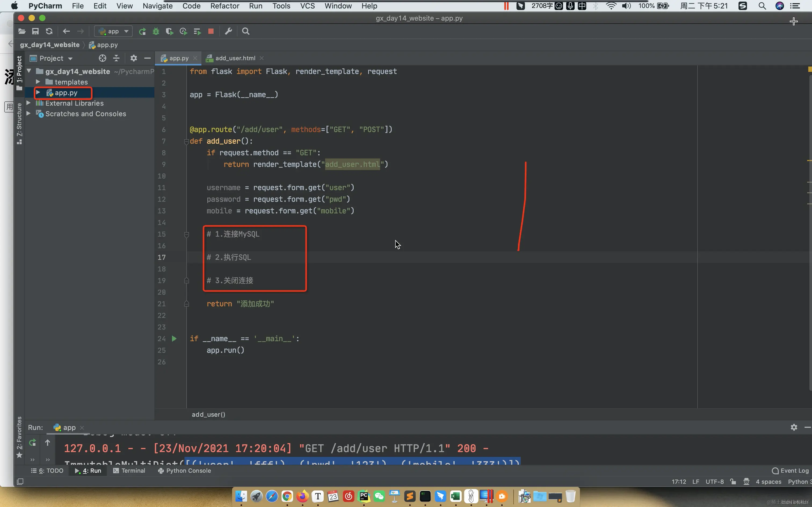Expand the templates folder in tree

pos(38,82)
